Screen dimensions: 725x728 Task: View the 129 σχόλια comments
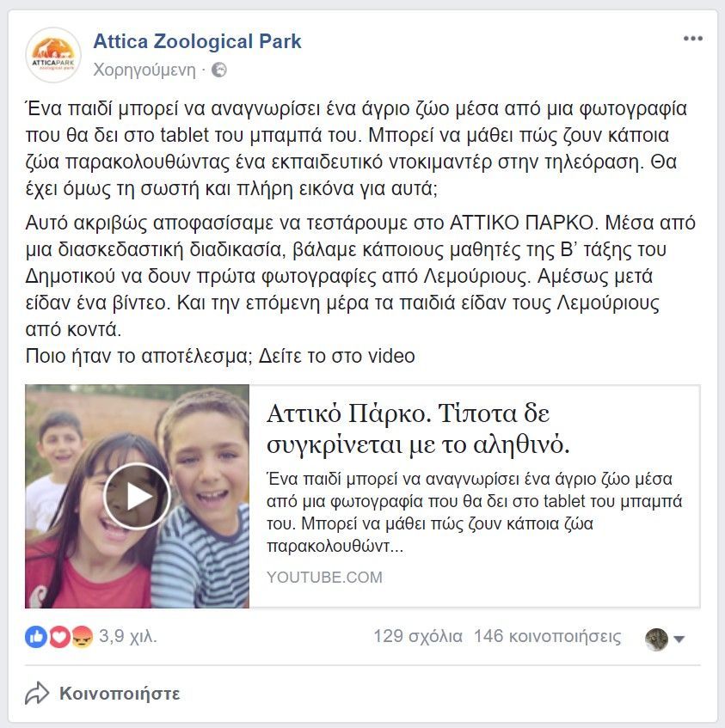coord(418,636)
